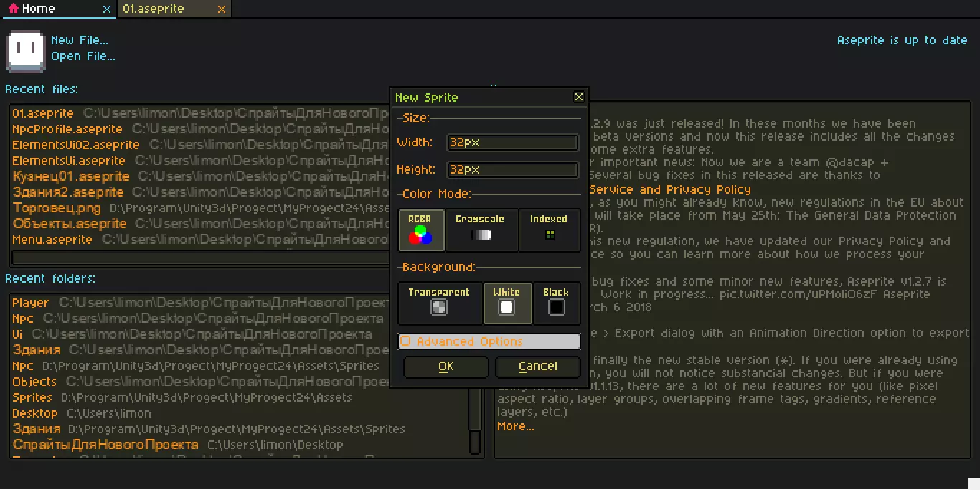Cancel the New Sprite dialog

pos(538,367)
